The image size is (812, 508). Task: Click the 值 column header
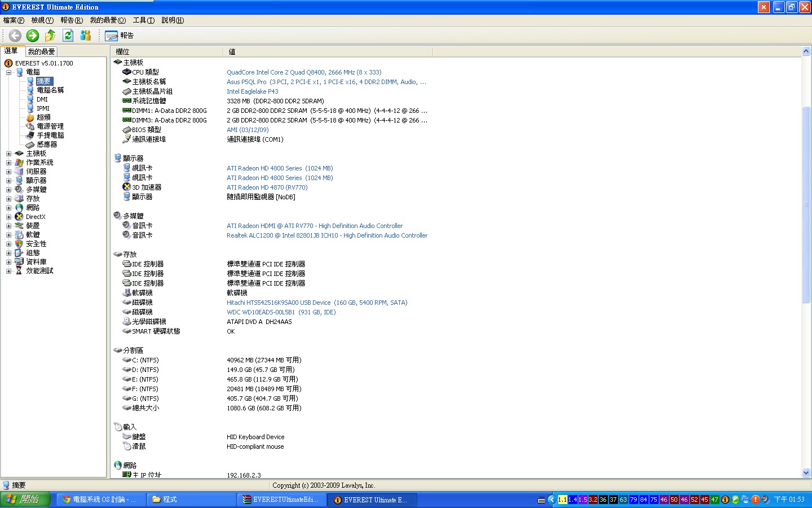point(328,51)
